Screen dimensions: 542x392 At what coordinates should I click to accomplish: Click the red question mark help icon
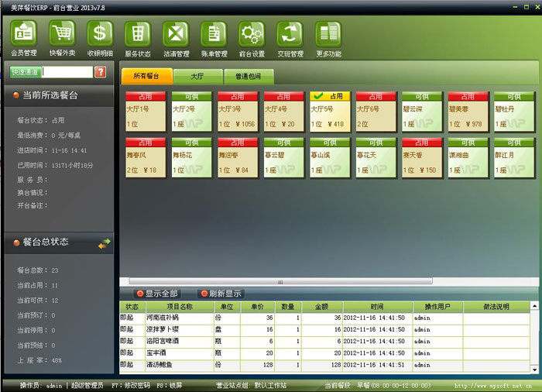(x=100, y=72)
